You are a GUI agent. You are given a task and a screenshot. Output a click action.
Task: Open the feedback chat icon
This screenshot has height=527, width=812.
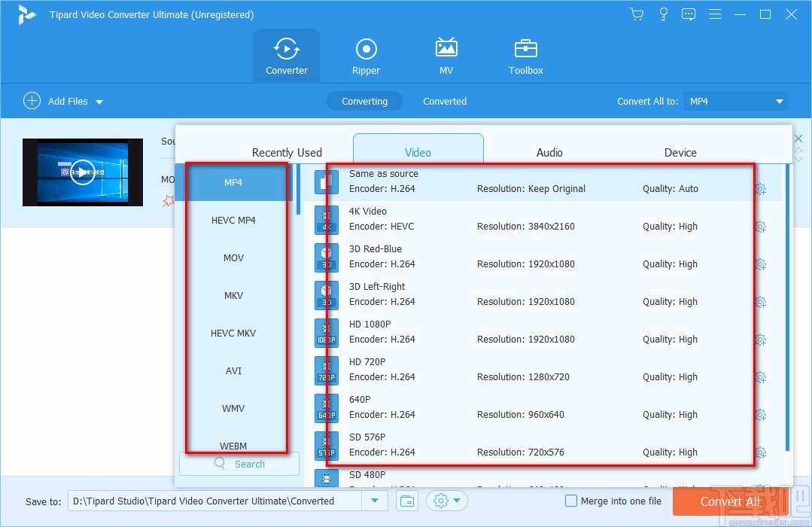689,14
